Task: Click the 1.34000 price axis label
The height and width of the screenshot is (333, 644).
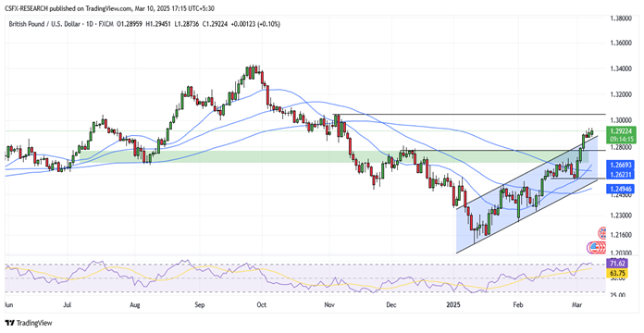Action: tap(622, 68)
